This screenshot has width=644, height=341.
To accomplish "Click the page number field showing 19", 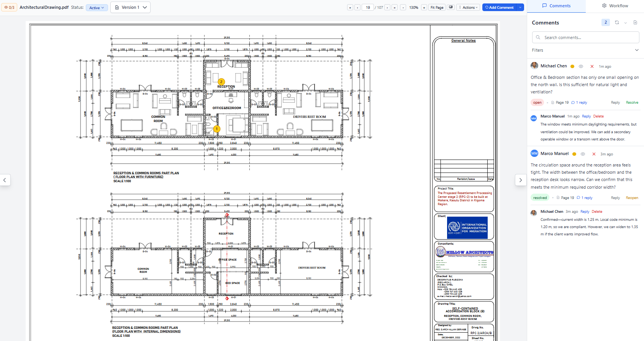I will pos(368,7).
